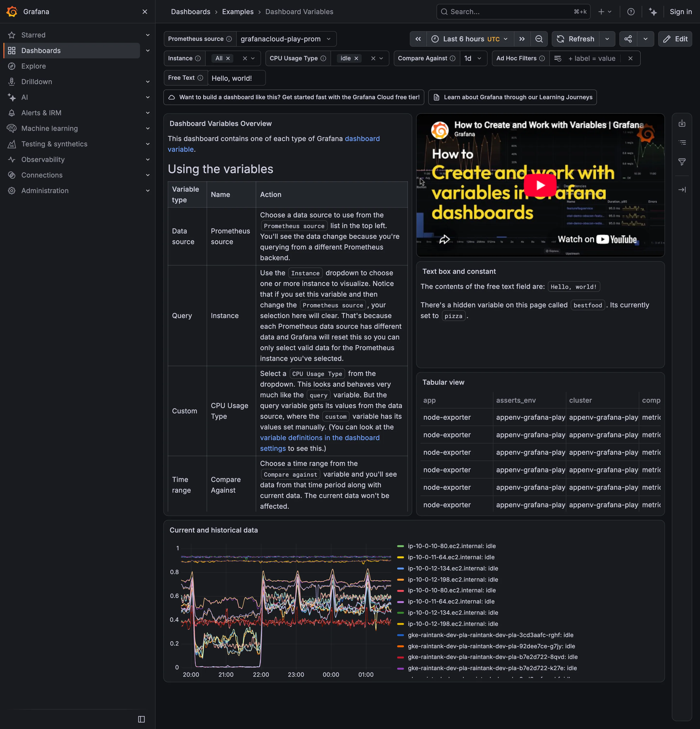Image resolution: width=700 pixels, height=729 pixels.
Task: Clear the Ad Hoc Filters with X
Action: tap(630, 58)
